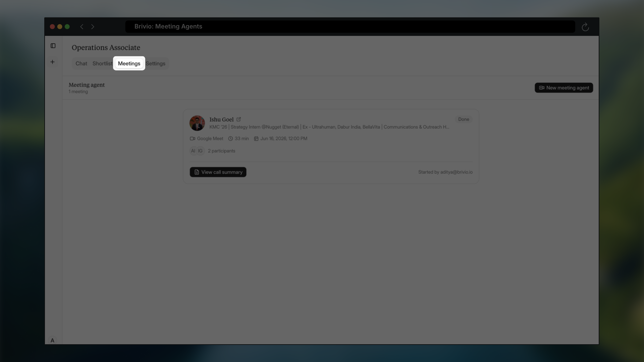Select the Meetings tab

click(x=129, y=63)
